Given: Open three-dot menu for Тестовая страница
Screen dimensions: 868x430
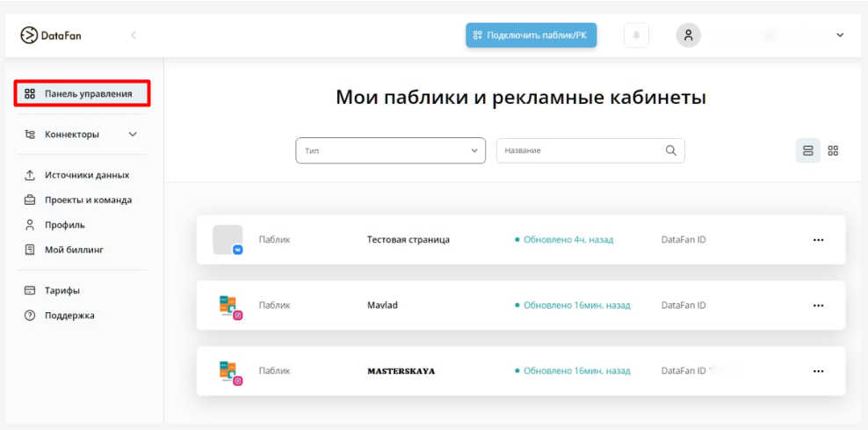Looking at the screenshot, I should [x=818, y=240].
